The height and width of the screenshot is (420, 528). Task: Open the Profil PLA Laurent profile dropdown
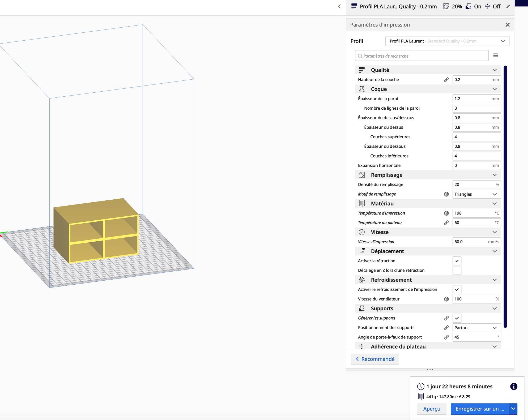pos(447,41)
